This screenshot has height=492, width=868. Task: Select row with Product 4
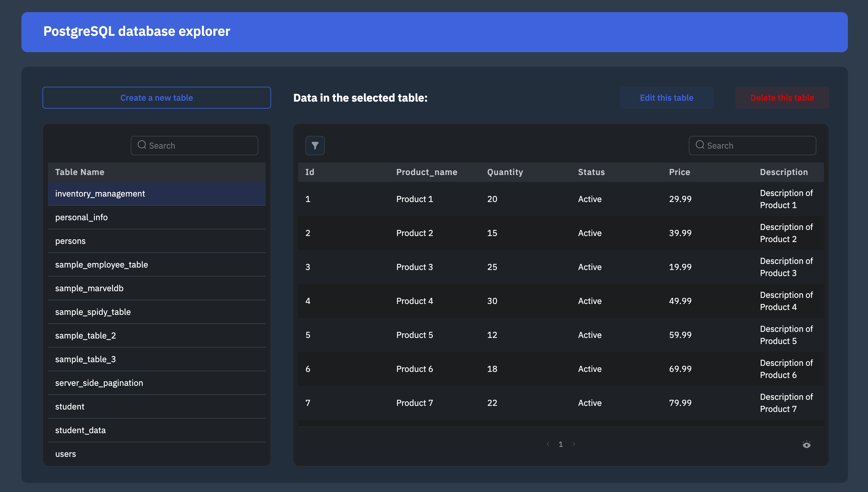point(414,301)
